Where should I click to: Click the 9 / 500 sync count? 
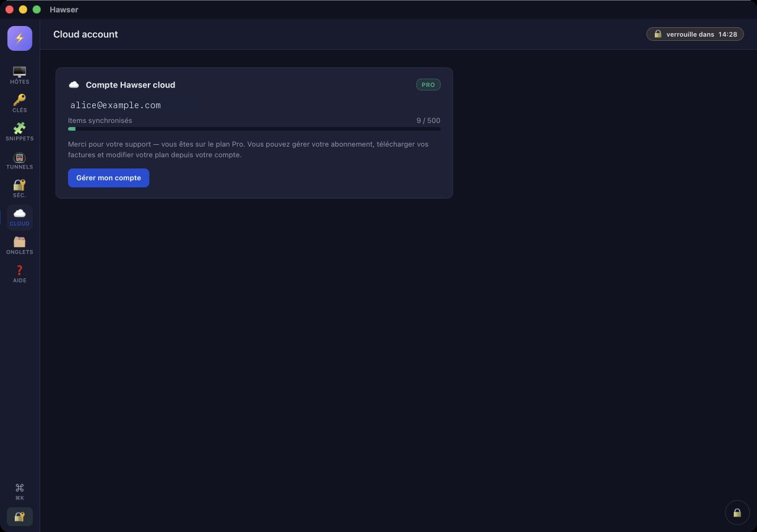pos(428,121)
